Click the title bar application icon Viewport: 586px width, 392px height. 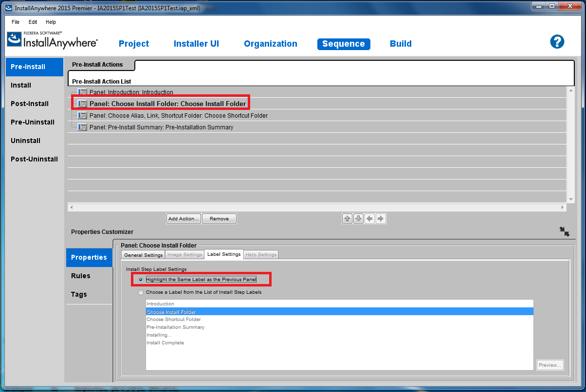(x=8, y=8)
